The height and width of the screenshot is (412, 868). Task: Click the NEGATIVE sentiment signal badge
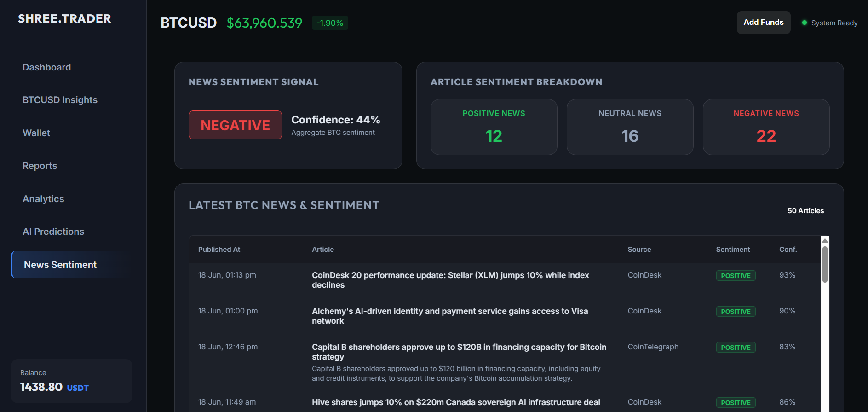(x=235, y=125)
